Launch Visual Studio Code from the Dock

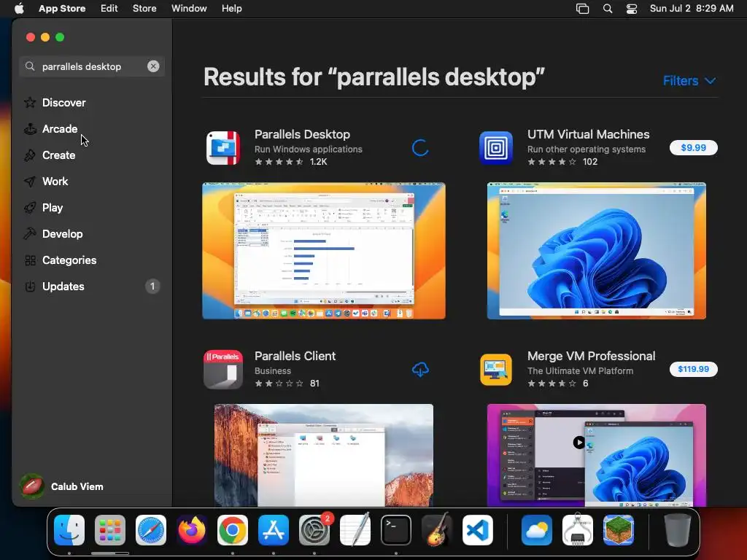(478, 530)
